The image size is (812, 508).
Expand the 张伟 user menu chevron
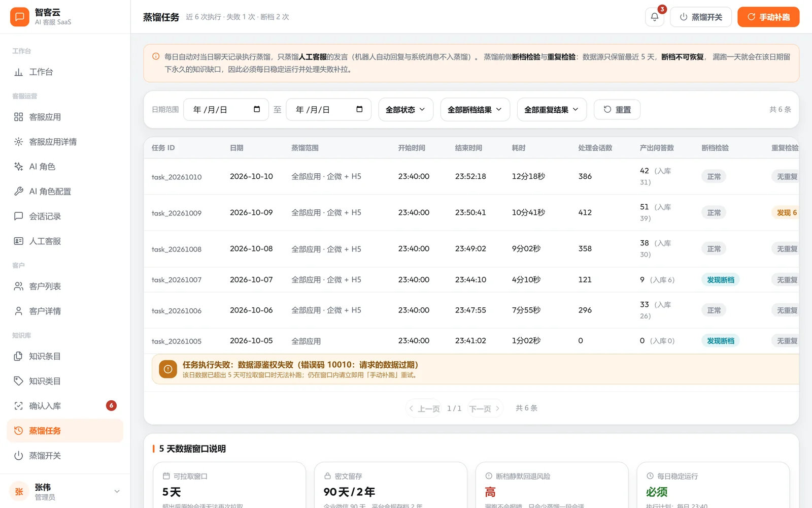[x=117, y=491]
